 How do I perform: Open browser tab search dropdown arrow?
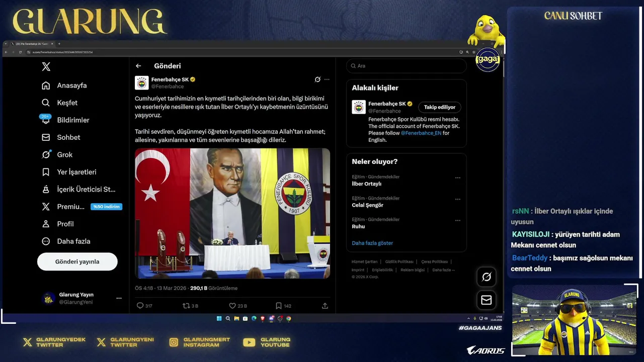coord(6,44)
